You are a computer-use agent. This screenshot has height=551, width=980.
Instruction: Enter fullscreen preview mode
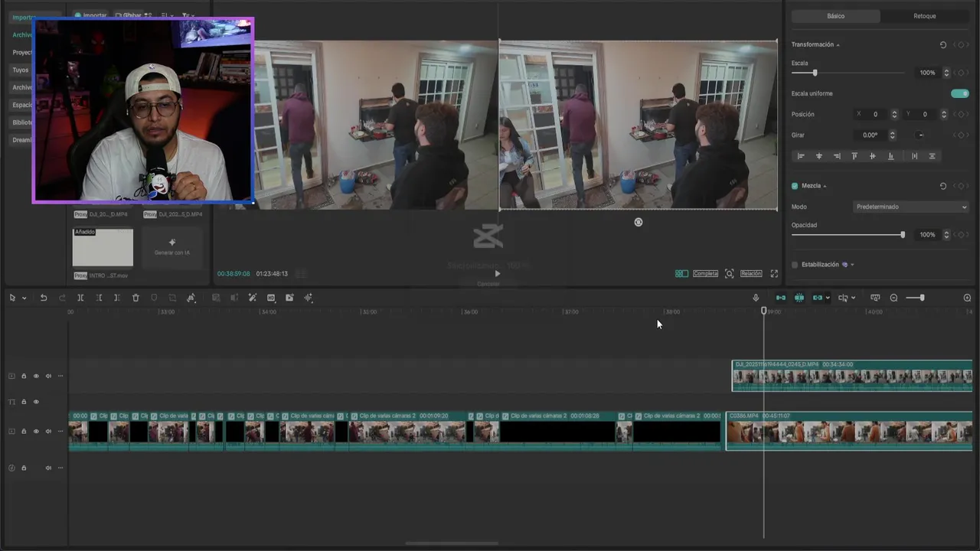(774, 273)
